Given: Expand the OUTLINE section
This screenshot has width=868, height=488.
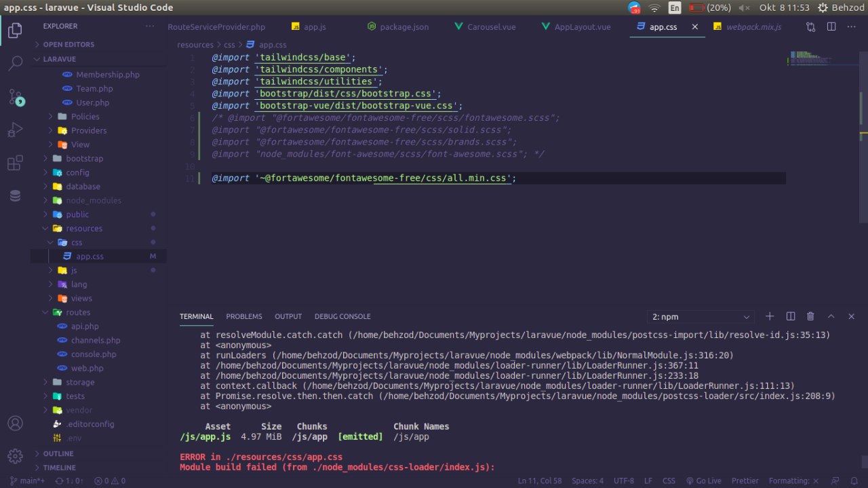Looking at the screenshot, I should point(98,453).
